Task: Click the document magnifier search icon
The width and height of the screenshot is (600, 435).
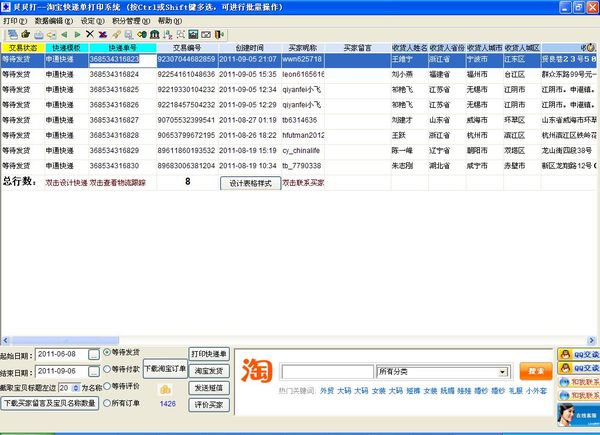Action: 129,35
